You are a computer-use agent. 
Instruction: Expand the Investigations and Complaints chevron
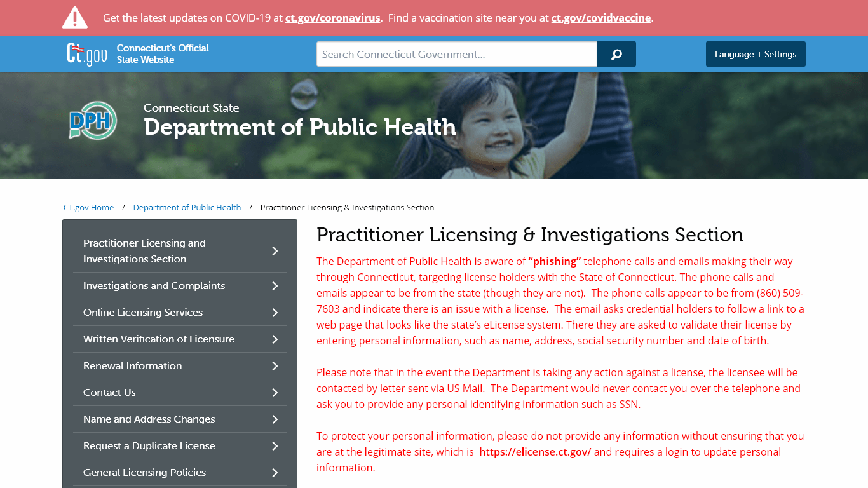pyautogui.click(x=276, y=285)
